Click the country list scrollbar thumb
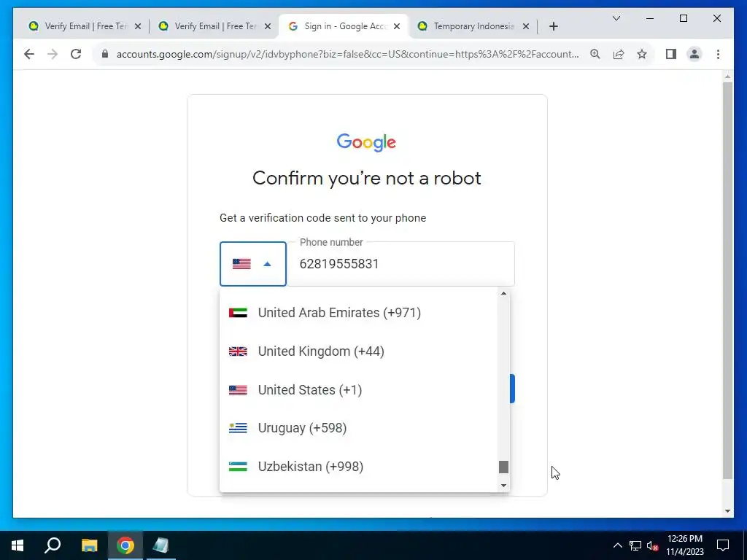This screenshot has width=747, height=560. 503,467
